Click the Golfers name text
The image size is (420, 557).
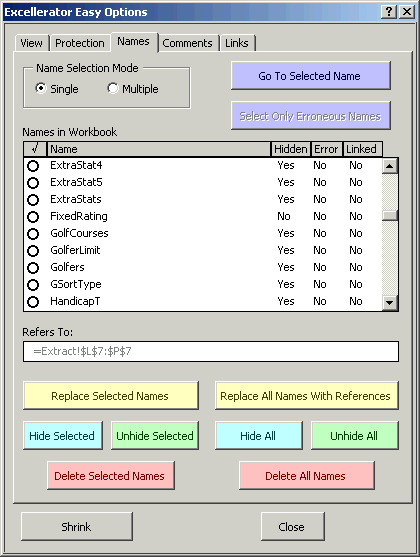point(67,267)
